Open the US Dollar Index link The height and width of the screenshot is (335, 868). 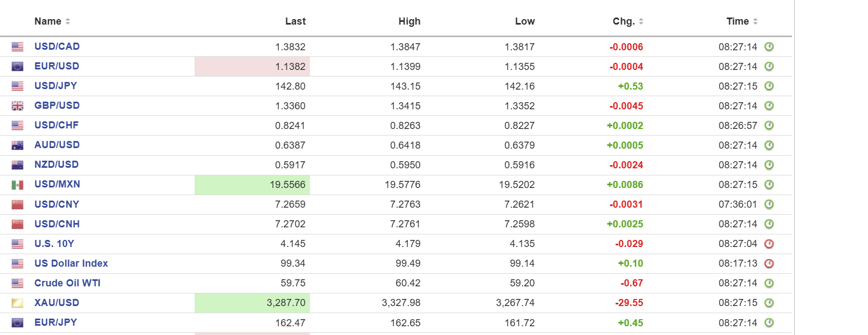(71, 263)
